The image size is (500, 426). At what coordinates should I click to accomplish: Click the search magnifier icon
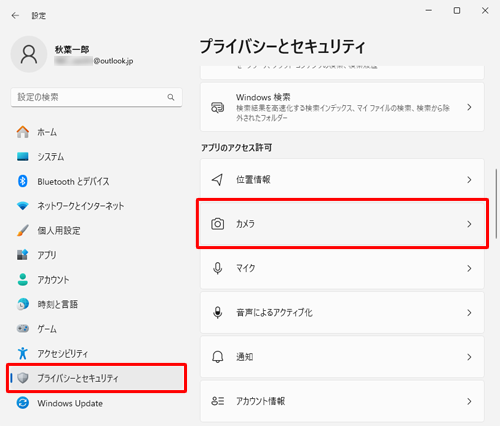tap(171, 97)
